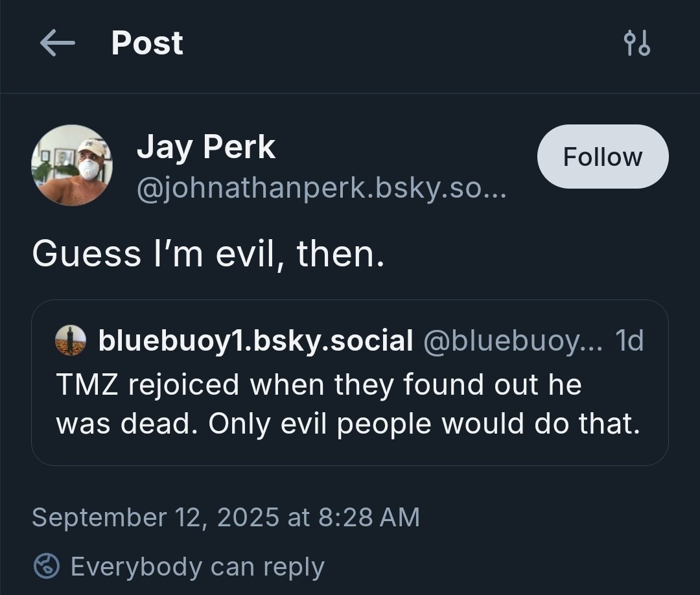The width and height of the screenshot is (700, 595).
Task: Open thread display settings icon
Action: pyautogui.click(x=636, y=44)
